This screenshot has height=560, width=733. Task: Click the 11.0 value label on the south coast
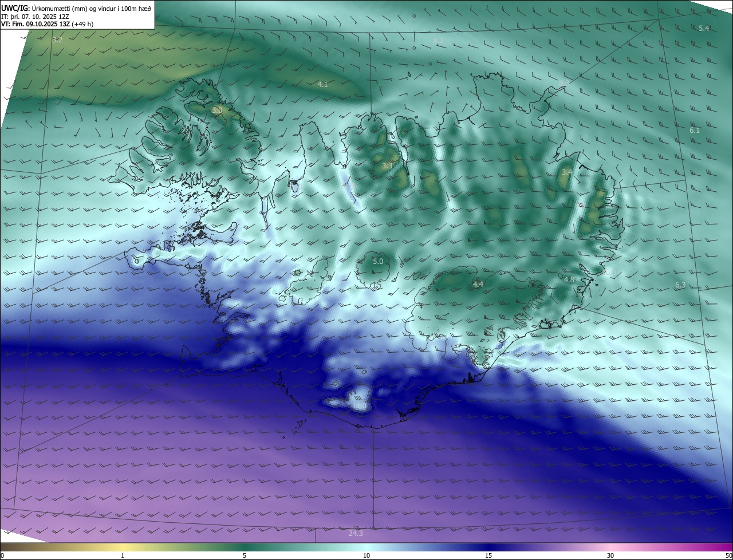point(359,406)
